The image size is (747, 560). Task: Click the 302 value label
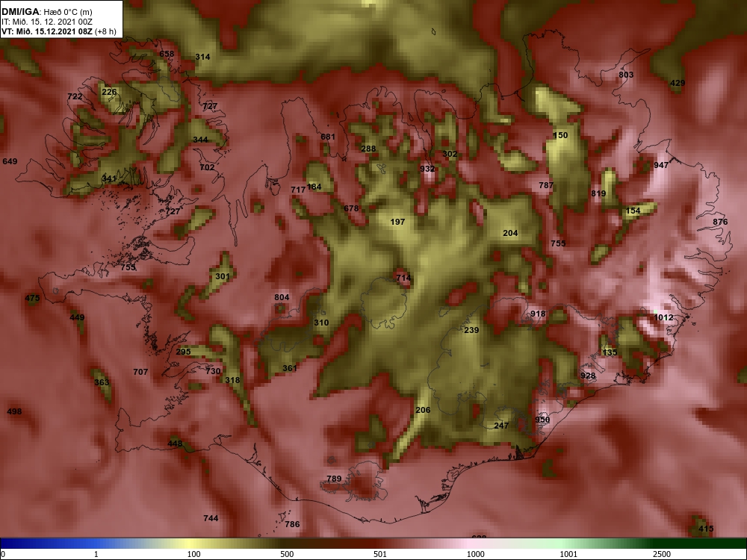[x=450, y=154]
